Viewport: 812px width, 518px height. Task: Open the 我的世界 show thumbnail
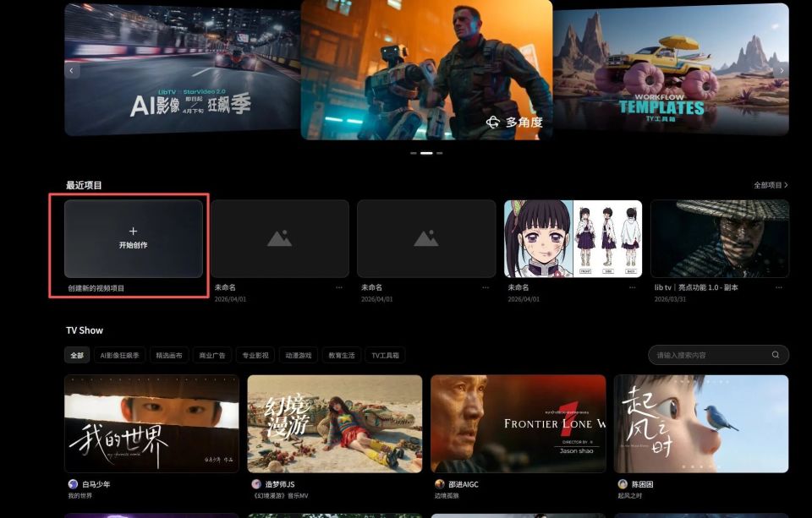151,424
